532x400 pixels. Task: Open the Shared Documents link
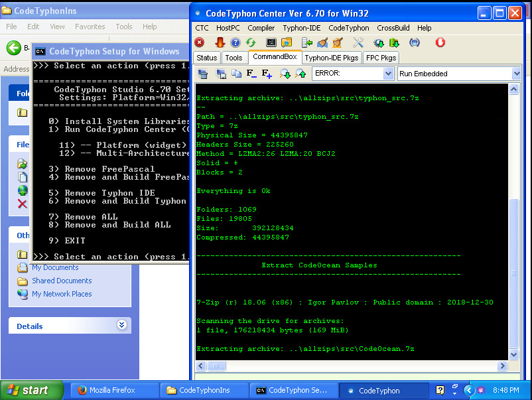(x=62, y=281)
